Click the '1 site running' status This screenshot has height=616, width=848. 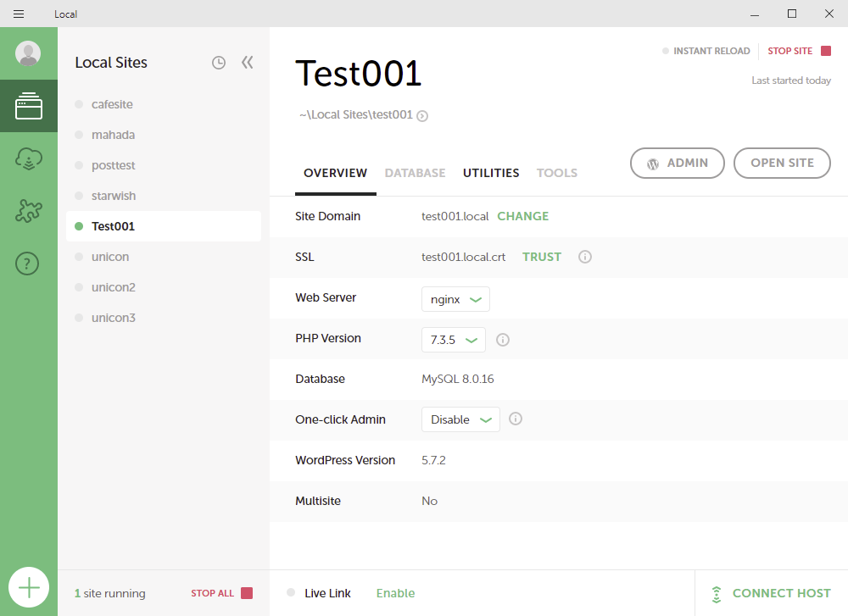tap(109, 593)
